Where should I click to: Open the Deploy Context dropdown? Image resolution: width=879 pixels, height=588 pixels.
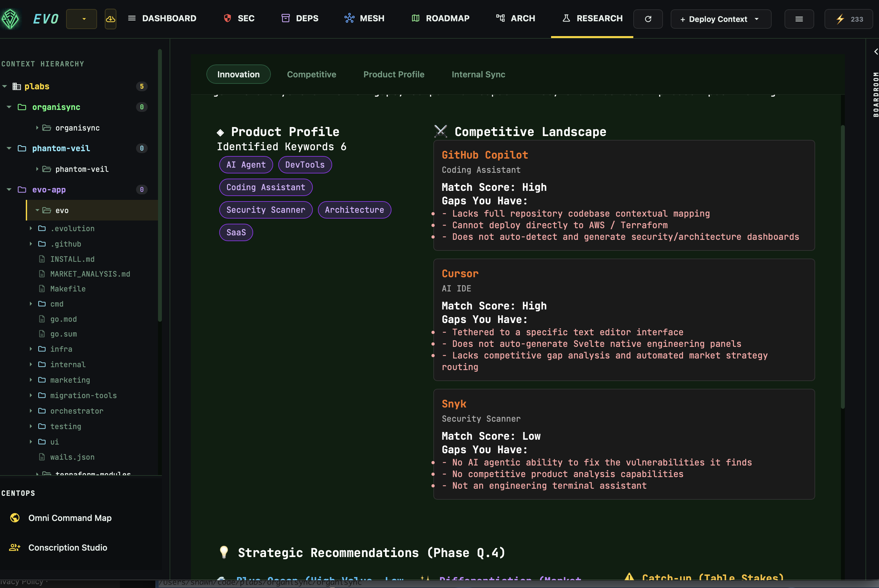pyautogui.click(x=721, y=19)
